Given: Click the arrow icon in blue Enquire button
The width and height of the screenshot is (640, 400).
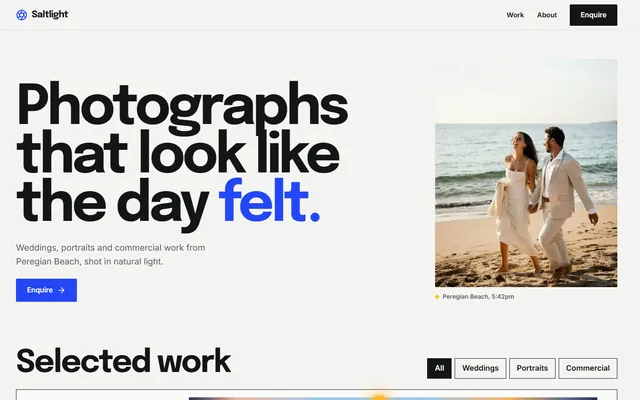Looking at the screenshot, I should tap(62, 290).
